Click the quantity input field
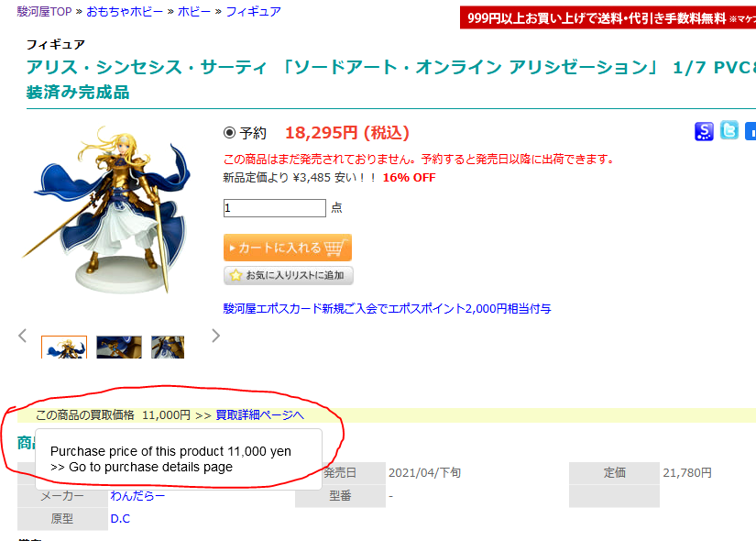The height and width of the screenshot is (541, 756). click(x=275, y=208)
